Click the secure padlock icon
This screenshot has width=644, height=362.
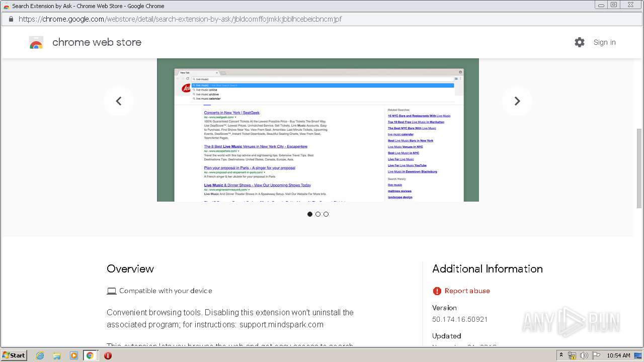[11, 19]
